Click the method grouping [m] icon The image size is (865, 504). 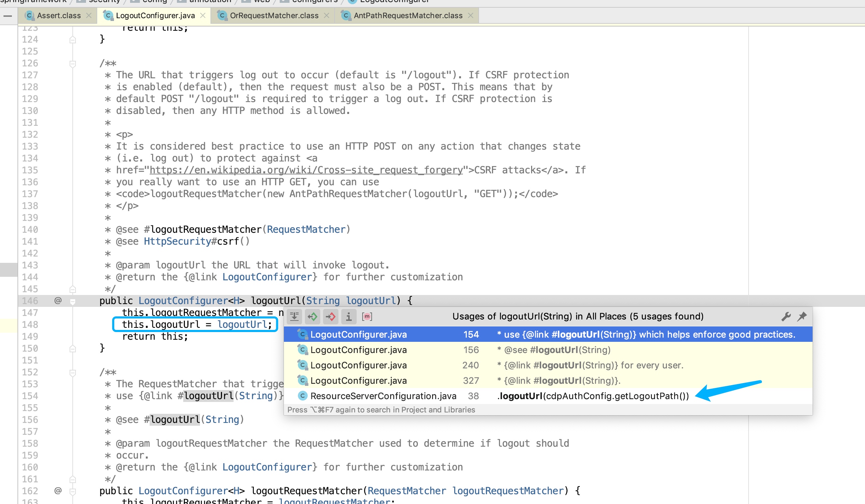[367, 317]
